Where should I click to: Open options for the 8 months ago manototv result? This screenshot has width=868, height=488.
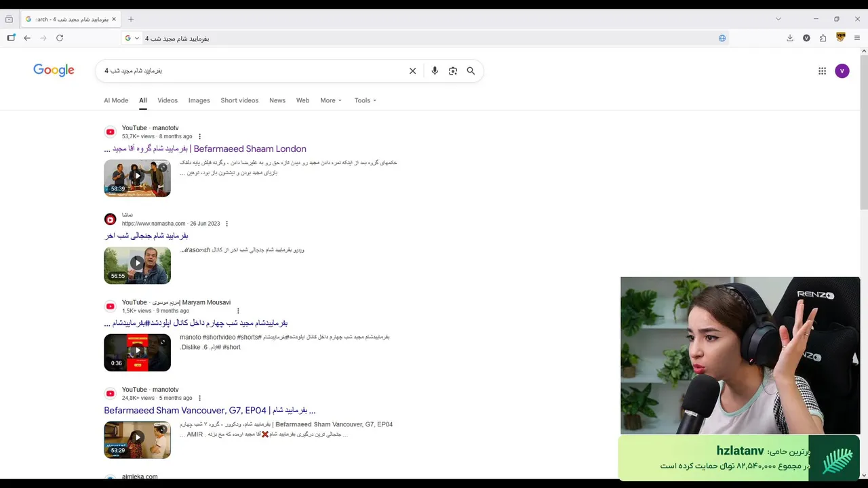(199, 136)
